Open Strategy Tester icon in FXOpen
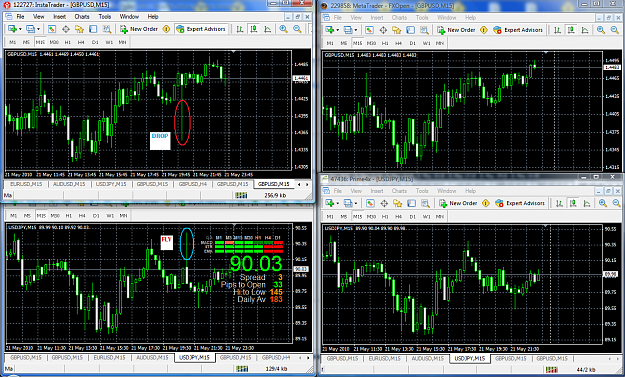Viewport: 625px width, 377px height. (424, 30)
